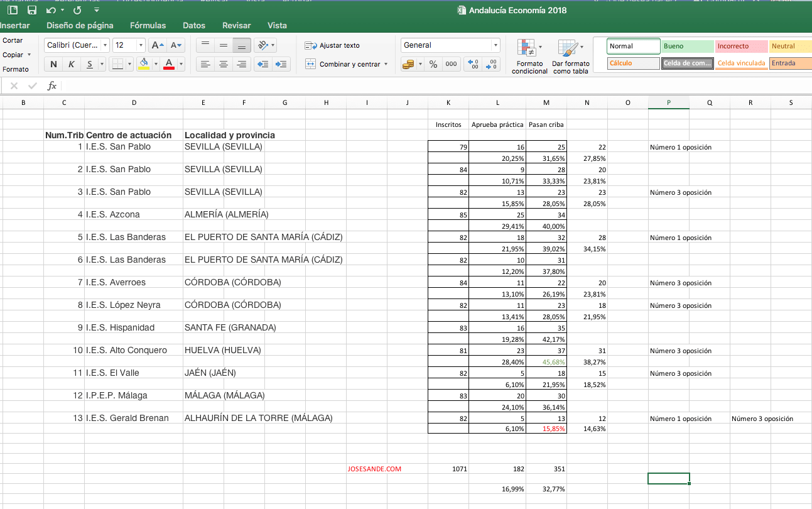
Task: Center cell text horizontally
Action: [x=224, y=64]
